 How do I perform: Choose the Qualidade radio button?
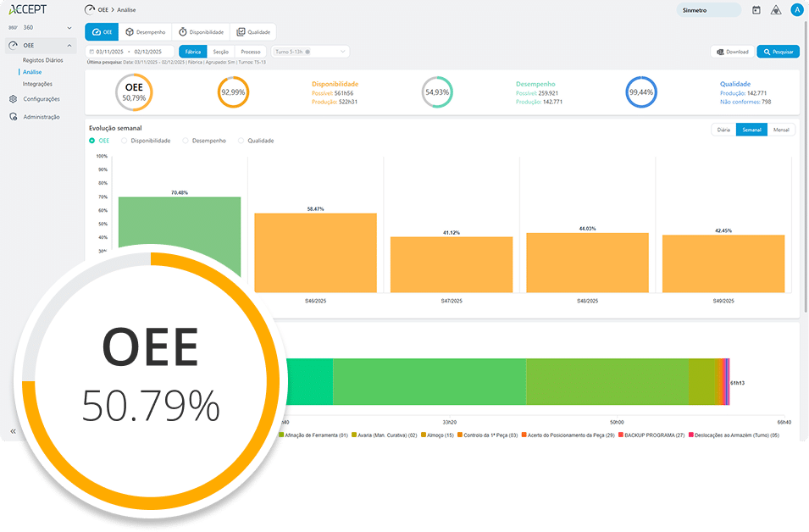241,141
